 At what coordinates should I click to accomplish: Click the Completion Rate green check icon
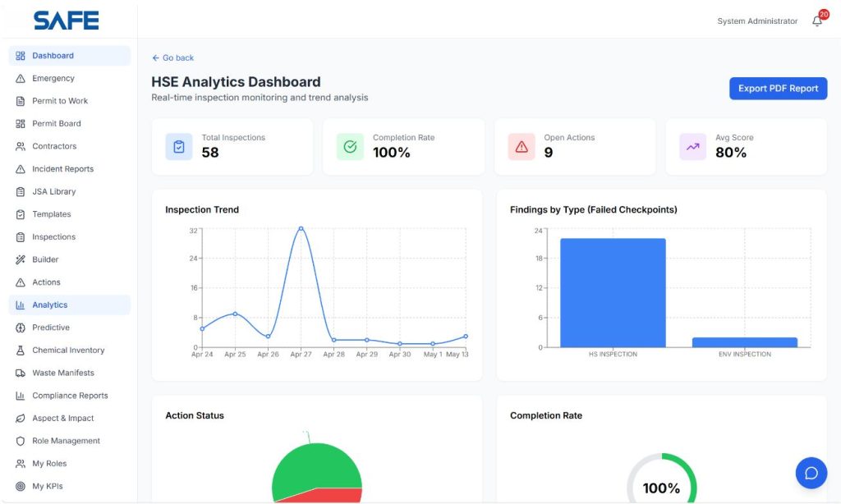350,147
